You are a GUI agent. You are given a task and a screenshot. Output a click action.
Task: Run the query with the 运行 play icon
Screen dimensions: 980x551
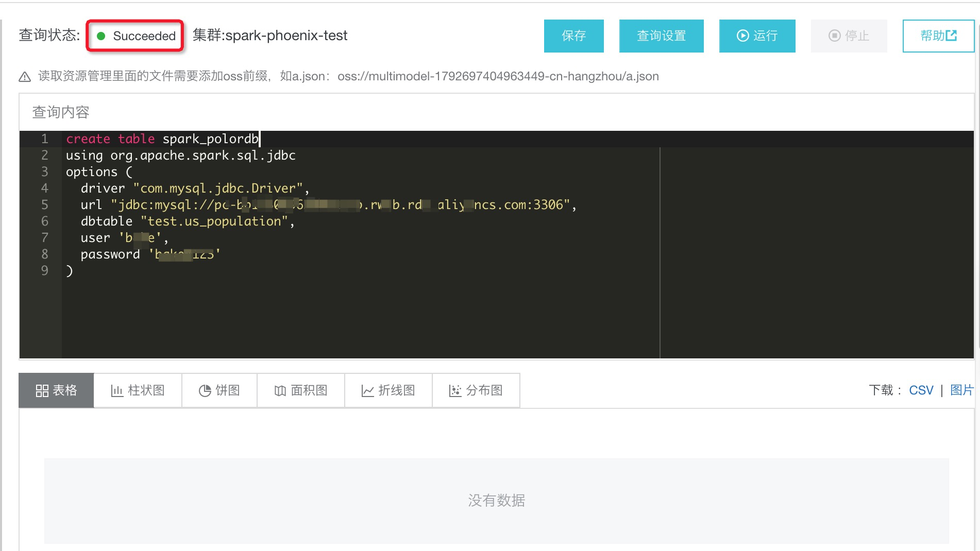(x=742, y=36)
